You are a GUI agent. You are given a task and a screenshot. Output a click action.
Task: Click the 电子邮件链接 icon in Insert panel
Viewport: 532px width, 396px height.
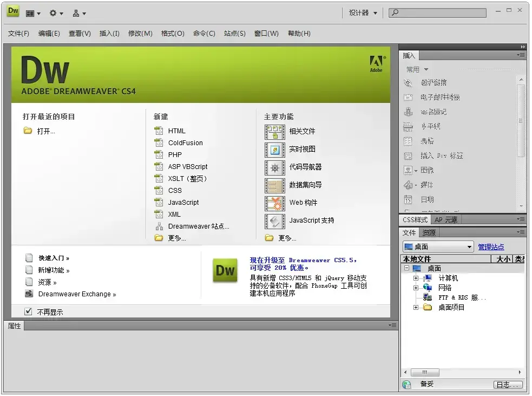408,97
